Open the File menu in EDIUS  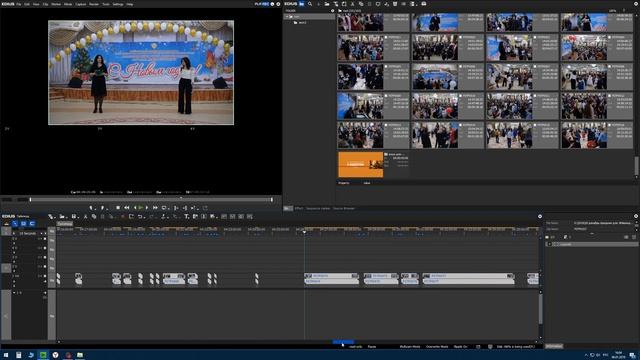tap(18, 4)
